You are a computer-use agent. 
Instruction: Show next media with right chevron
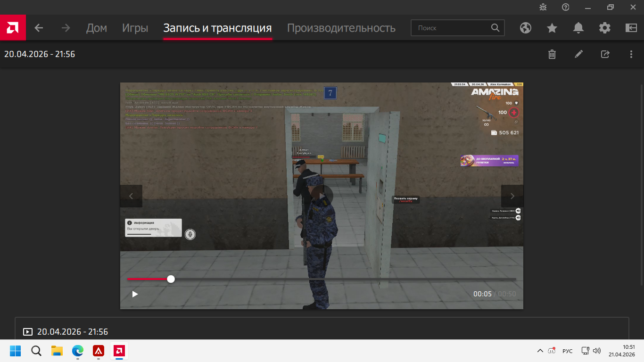pos(512,196)
